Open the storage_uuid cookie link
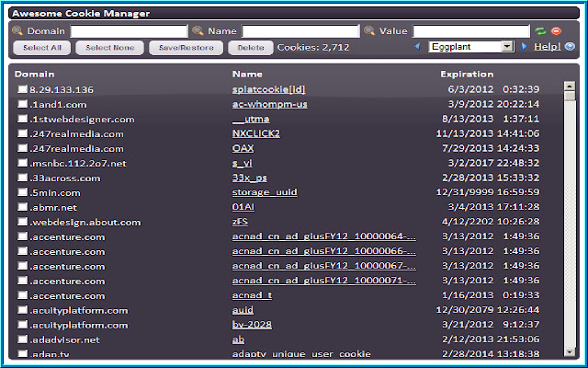Viewport: 588px width, 368px height. click(265, 192)
